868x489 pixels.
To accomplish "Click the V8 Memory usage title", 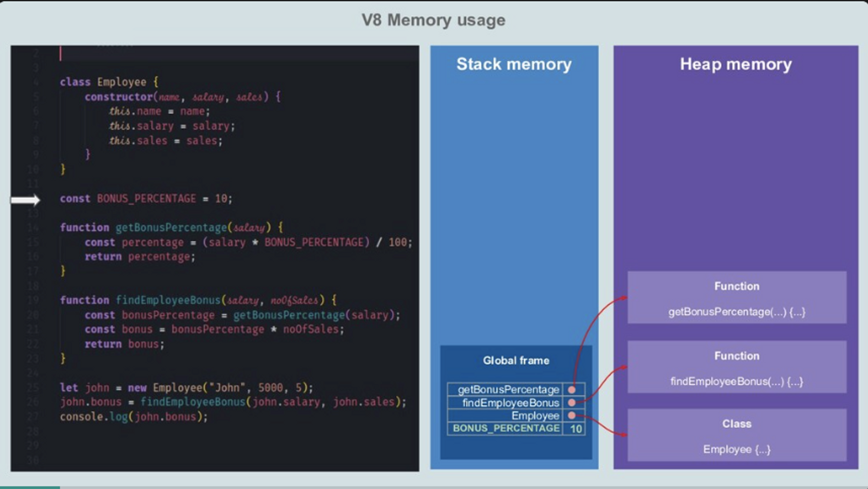I will 433,20.
